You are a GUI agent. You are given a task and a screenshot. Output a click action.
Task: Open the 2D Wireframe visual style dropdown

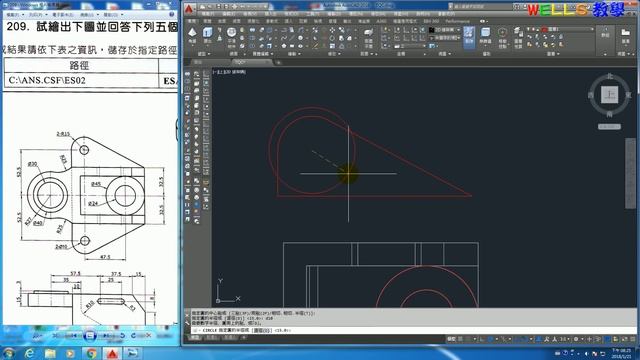click(445, 30)
